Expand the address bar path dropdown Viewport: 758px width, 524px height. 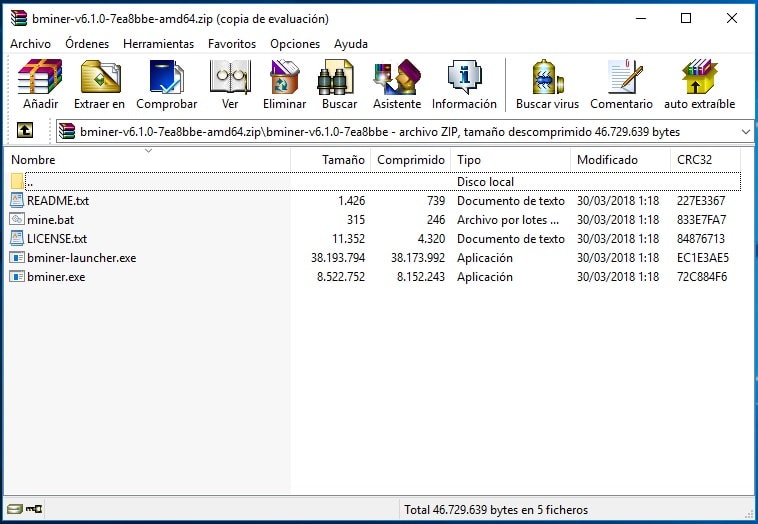745,131
